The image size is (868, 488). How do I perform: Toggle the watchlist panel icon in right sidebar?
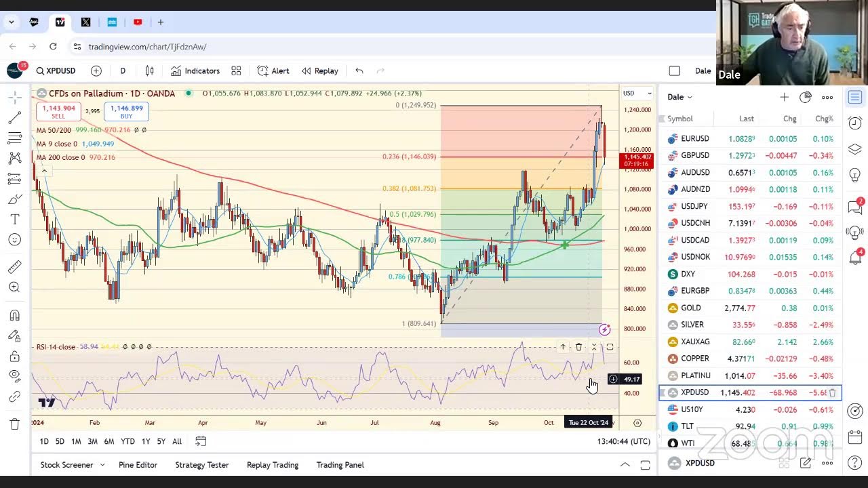(x=855, y=98)
